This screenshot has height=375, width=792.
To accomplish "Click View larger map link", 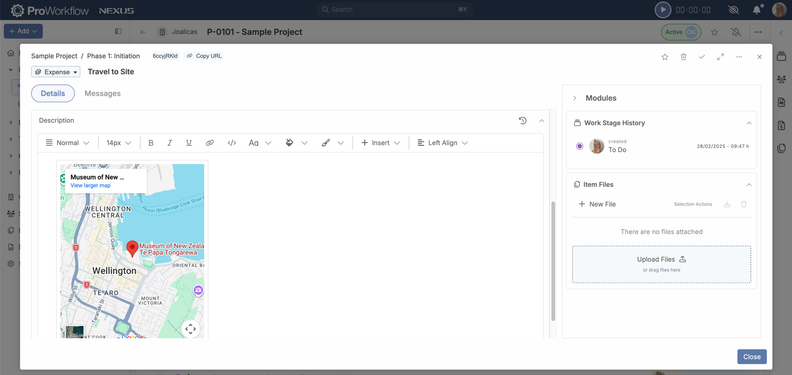I will pos(90,185).
